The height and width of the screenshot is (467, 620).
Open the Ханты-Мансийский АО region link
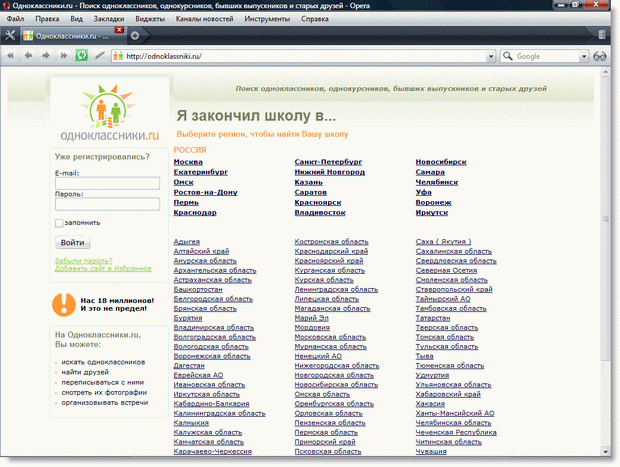(x=455, y=413)
